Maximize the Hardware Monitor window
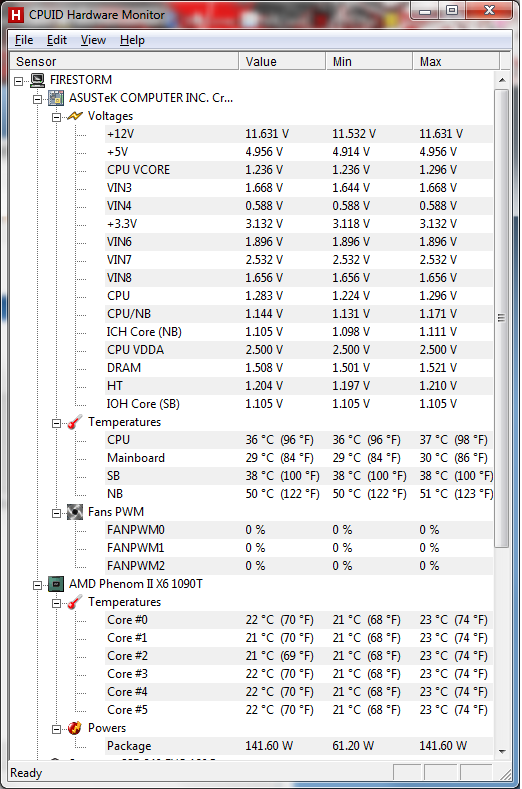522x789 pixels. (x=452, y=11)
